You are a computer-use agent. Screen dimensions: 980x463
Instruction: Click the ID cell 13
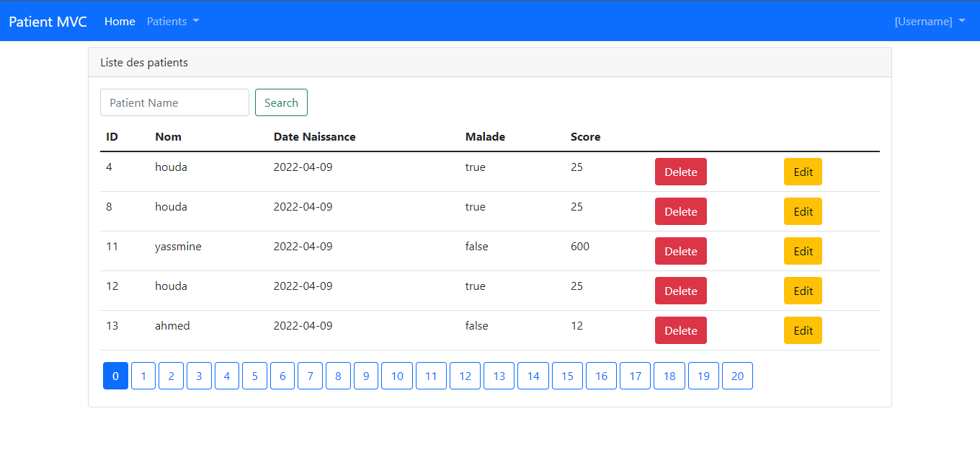click(x=112, y=326)
